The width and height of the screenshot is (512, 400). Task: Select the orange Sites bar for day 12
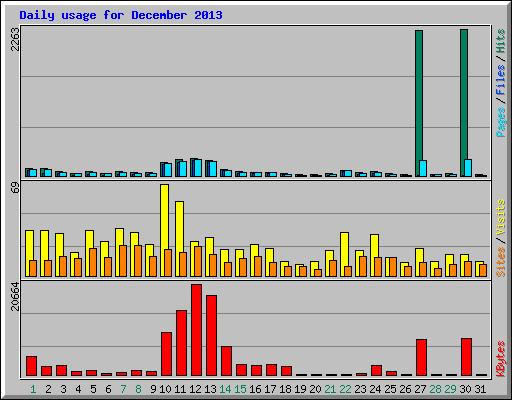198,261
